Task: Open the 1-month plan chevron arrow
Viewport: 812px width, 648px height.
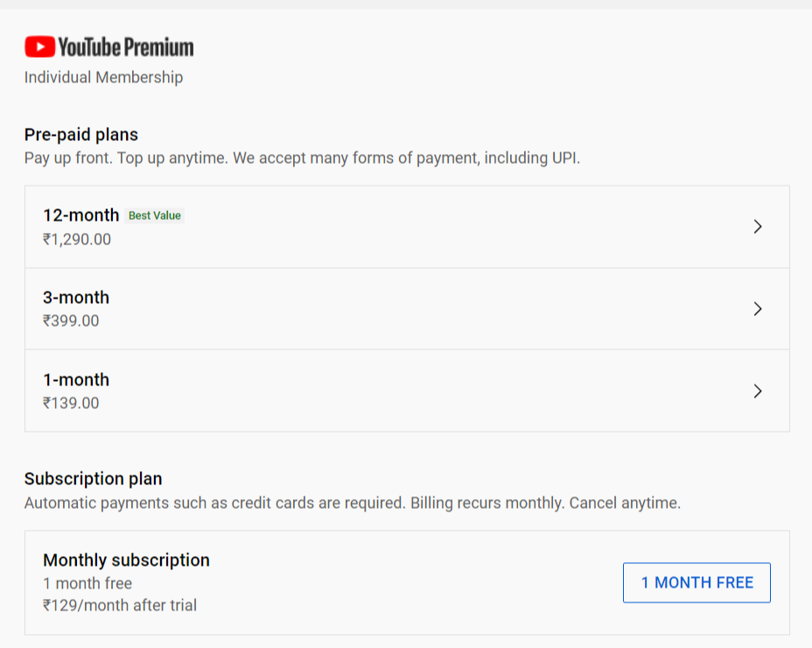Action: [758, 391]
